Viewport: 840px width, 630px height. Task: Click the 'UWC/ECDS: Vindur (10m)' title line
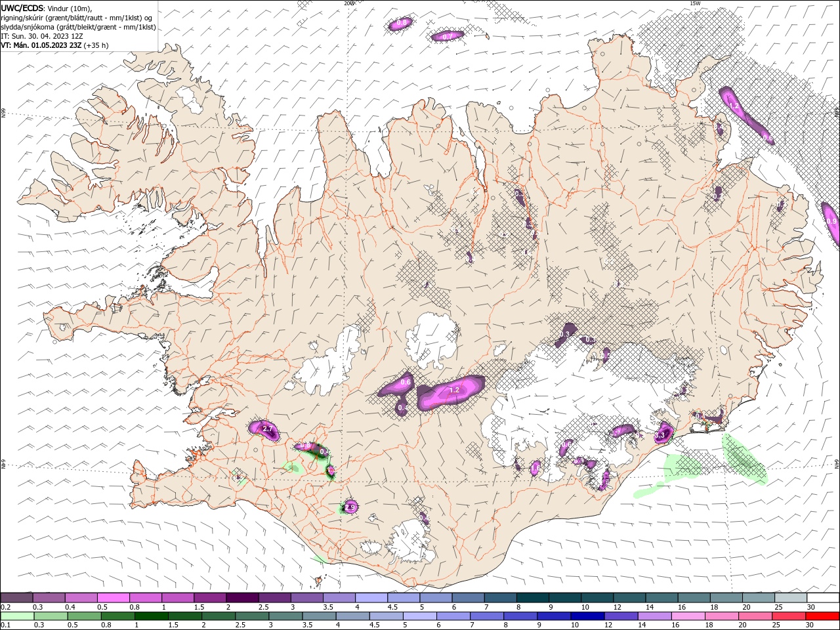pyautogui.click(x=47, y=8)
